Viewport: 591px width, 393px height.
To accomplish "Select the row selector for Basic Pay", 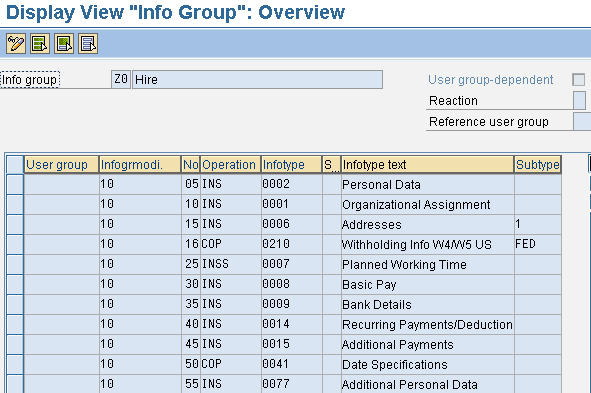I will pos(15,284).
